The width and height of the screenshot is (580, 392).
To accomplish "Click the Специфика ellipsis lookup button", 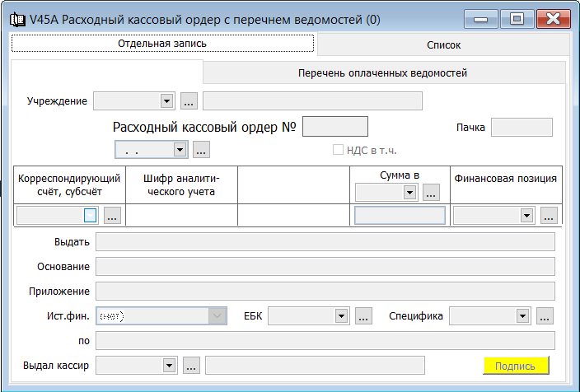I will (x=545, y=315).
